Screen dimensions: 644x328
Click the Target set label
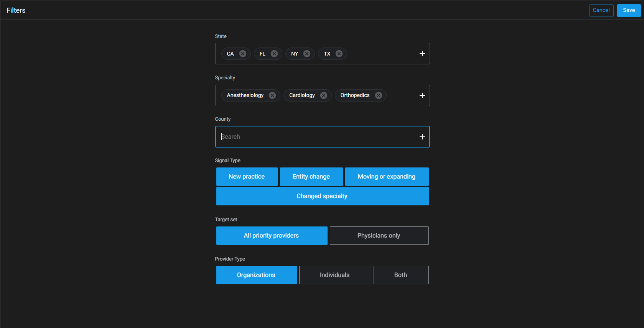(x=226, y=220)
